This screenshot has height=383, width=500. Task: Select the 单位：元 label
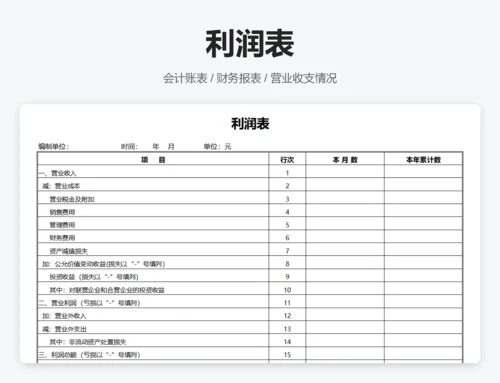(217, 146)
